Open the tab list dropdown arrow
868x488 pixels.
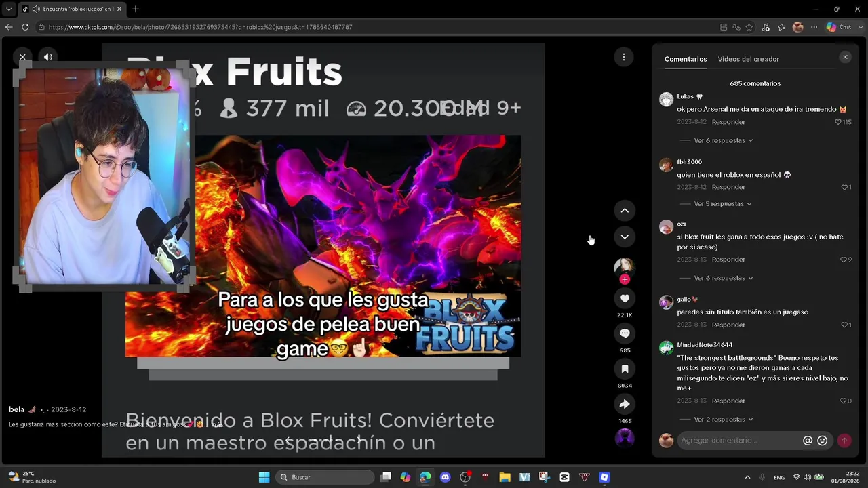coord(9,9)
